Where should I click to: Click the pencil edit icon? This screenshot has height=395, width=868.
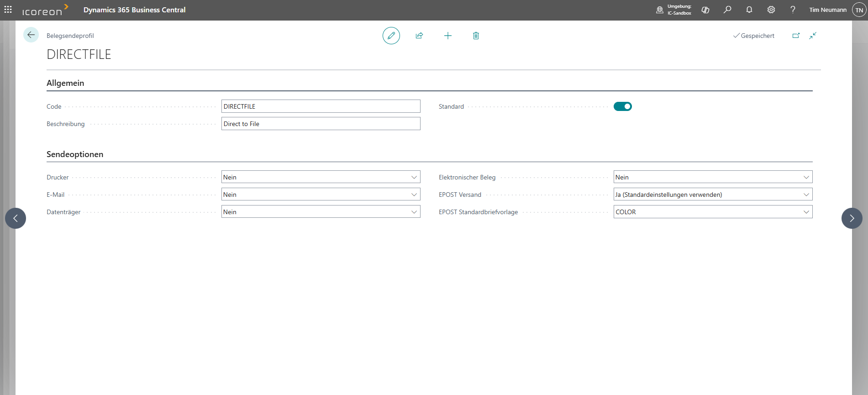(x=391, y=36)
